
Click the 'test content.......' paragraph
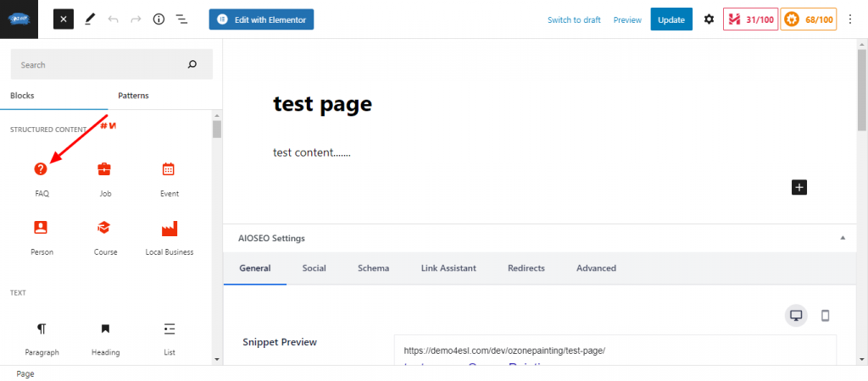(x=312, y=152)
